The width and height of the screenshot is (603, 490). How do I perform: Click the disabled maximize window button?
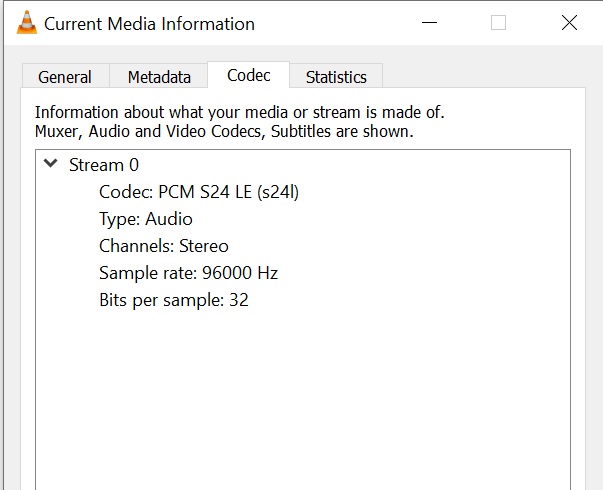pos(498,23)
